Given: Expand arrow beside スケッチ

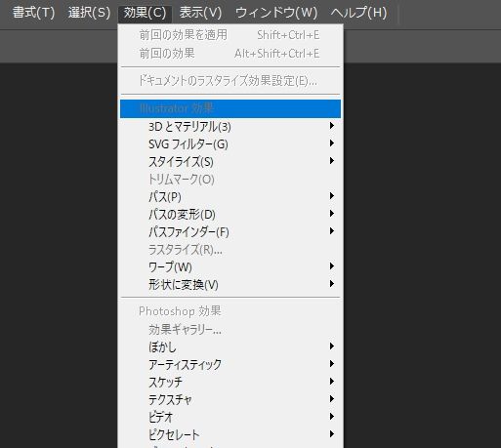Looking at the screenshot, I should coord(332,381).
